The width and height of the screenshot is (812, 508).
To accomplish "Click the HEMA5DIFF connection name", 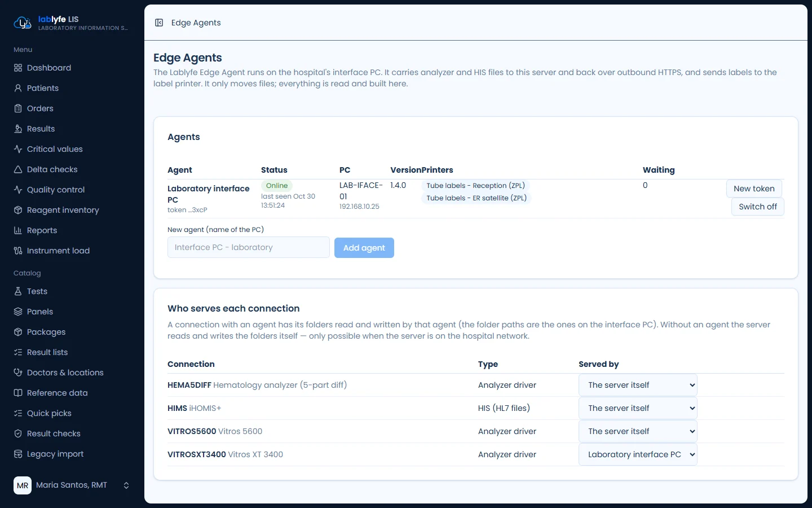I will click(x=189, y=385).
